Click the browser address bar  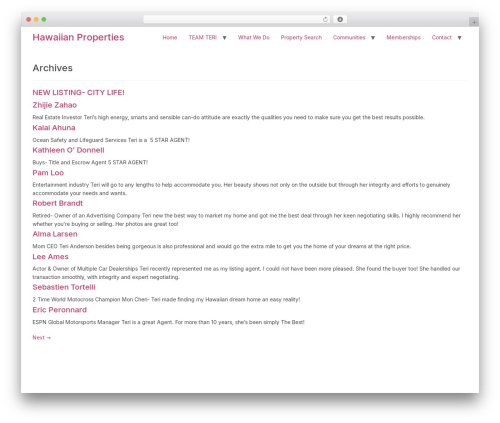[236, 20]
